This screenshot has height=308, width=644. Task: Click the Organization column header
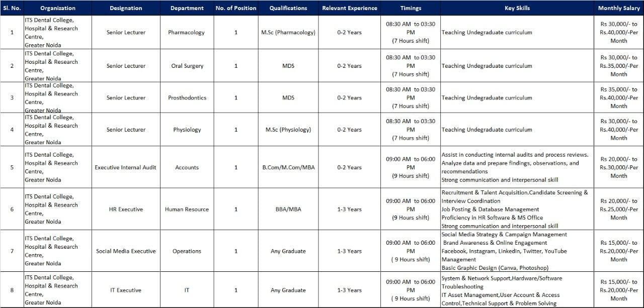57,8
